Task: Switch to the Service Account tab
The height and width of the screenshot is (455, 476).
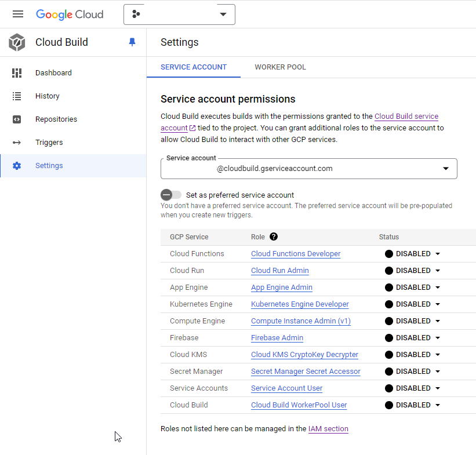Action: (x=194, y=67)
